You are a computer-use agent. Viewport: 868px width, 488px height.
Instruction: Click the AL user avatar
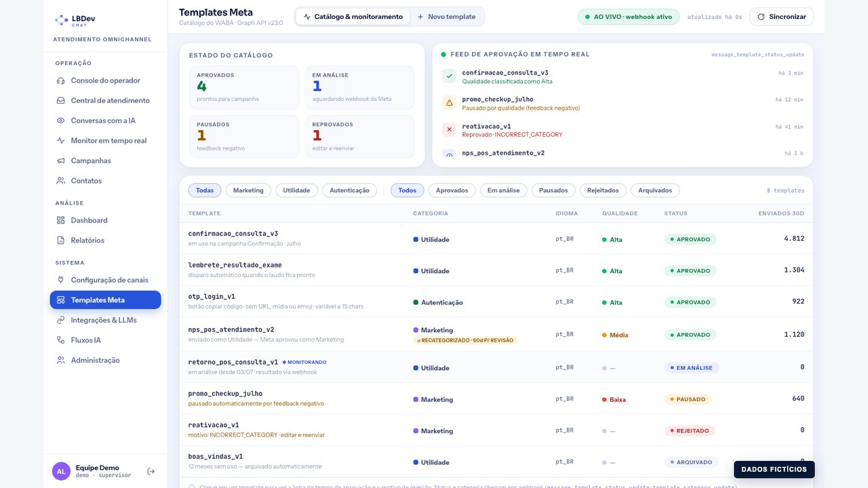[x=61, y=471]
